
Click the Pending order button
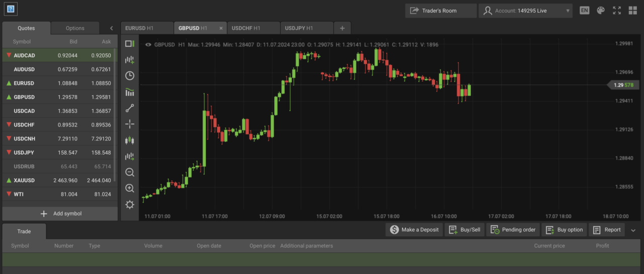[513, 230]
